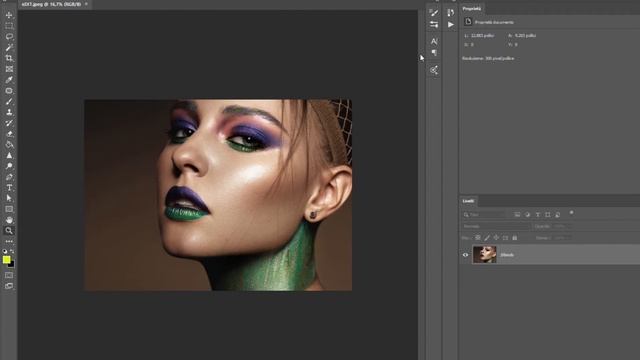This screenshot has height=360, width=640.
Task: Open the Libraries panel icon
Action: 434,70
